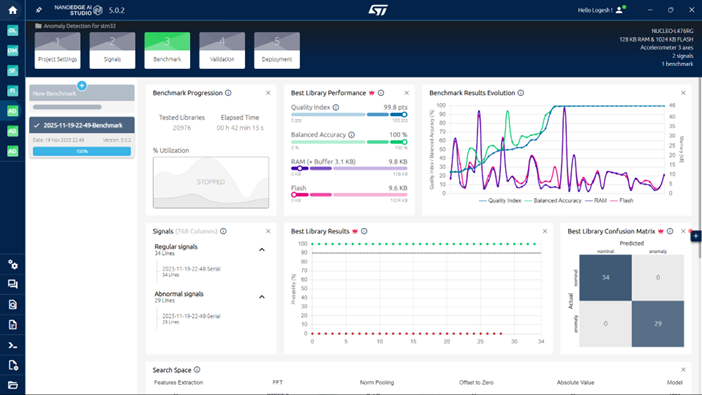Show info for Balanced Accuracy
The width and height of the screenshot is (702, 395).
click(351, 135)
